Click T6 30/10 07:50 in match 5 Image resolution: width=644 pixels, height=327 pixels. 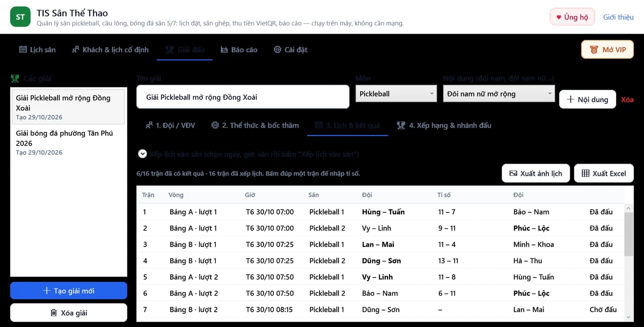pyautogui.click(x=270, y=277)
